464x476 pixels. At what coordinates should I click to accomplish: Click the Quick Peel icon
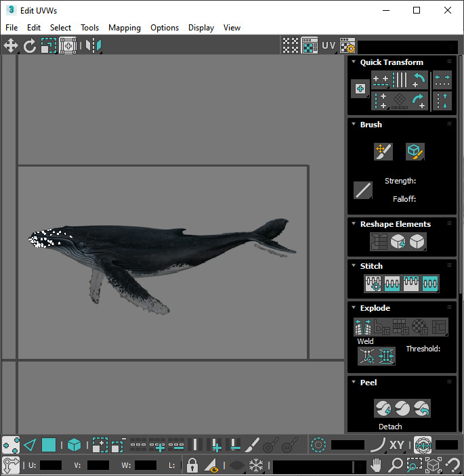(x=383, y=408)
